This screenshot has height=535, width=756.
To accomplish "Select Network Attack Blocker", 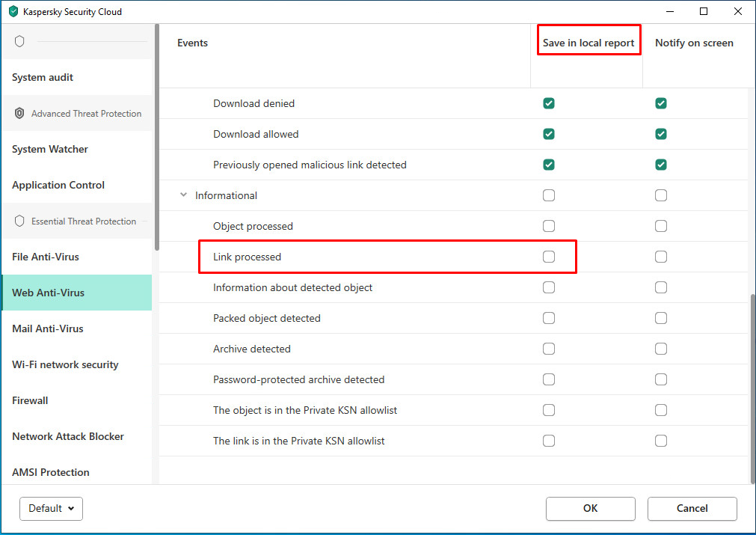I will (x=77, y=436).
